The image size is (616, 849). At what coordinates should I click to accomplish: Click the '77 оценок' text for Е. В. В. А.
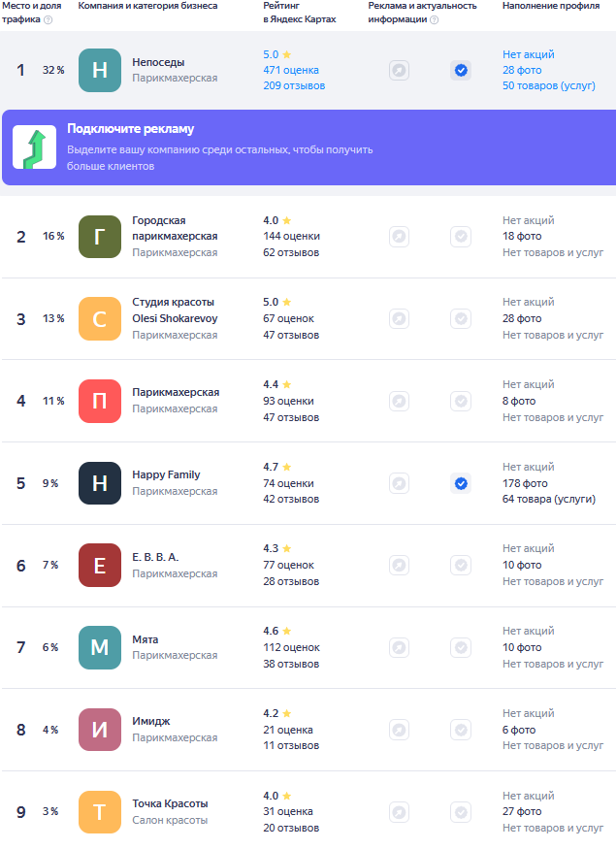point(288,566)
